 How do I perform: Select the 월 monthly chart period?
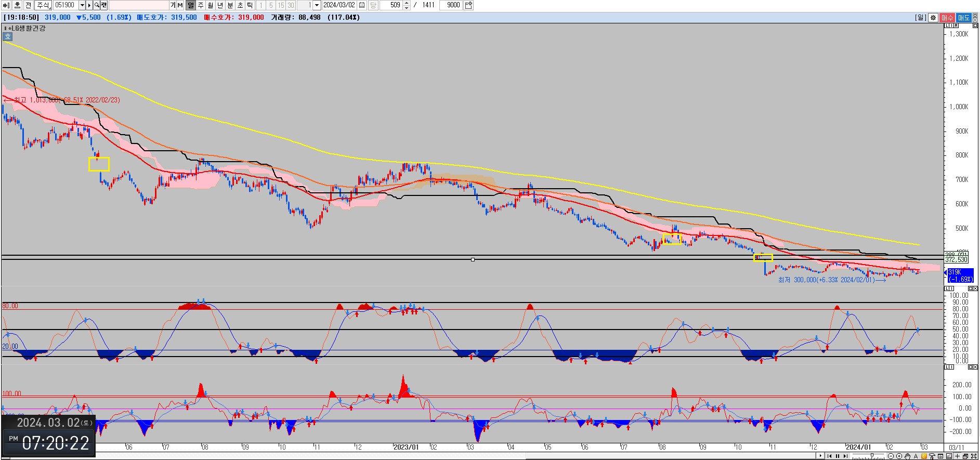point(211,5)
